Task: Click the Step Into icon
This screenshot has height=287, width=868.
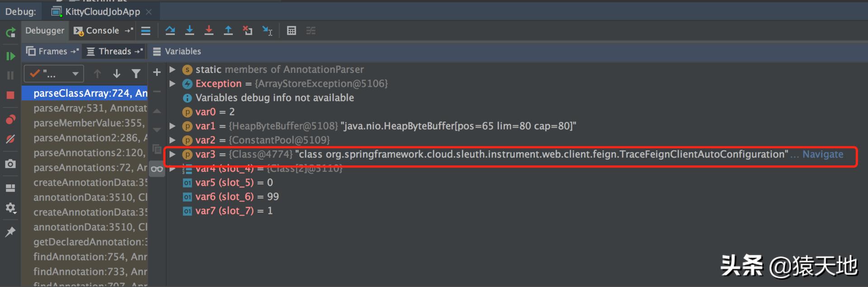Action: coord(189,31)
